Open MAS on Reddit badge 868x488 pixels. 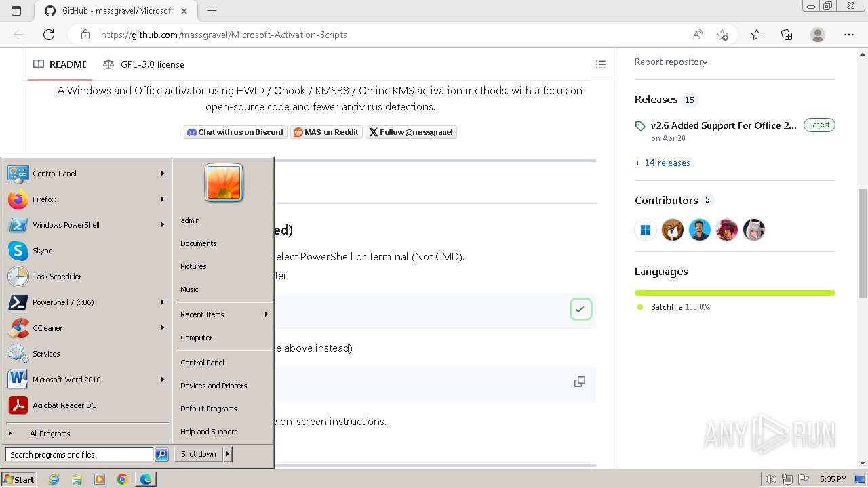pos(326,132)
